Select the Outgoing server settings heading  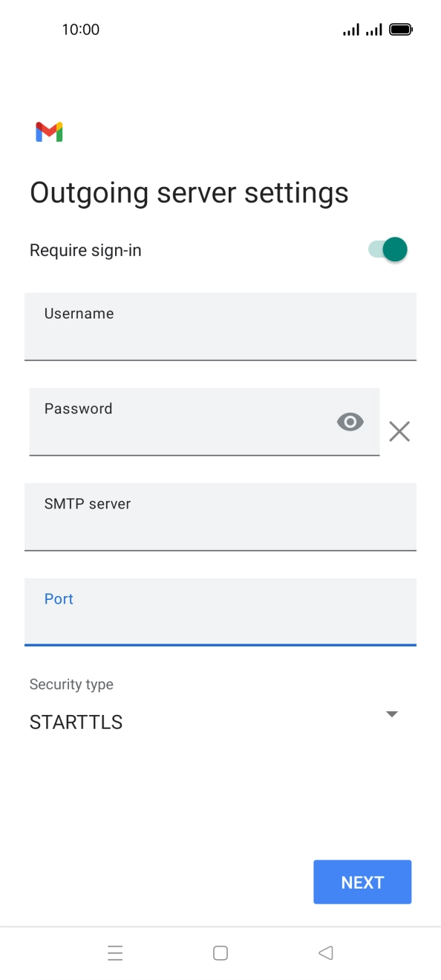click(189, 192)
